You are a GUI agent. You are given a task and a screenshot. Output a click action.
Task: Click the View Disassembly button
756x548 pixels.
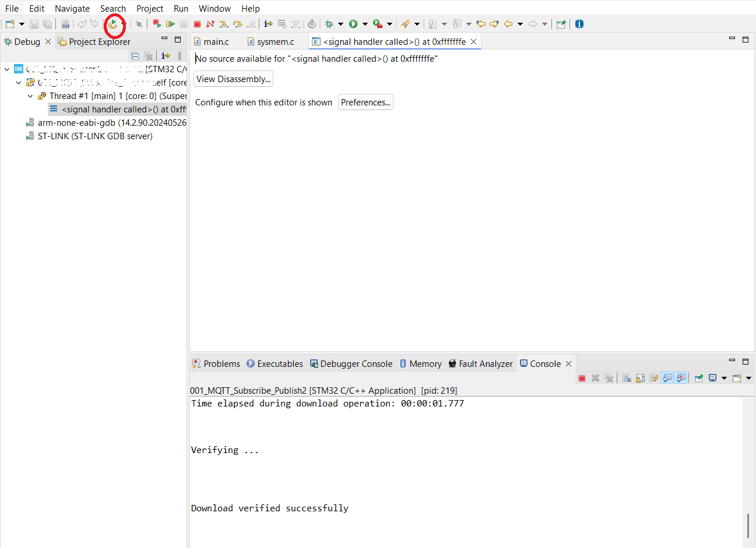pos(233,79)
